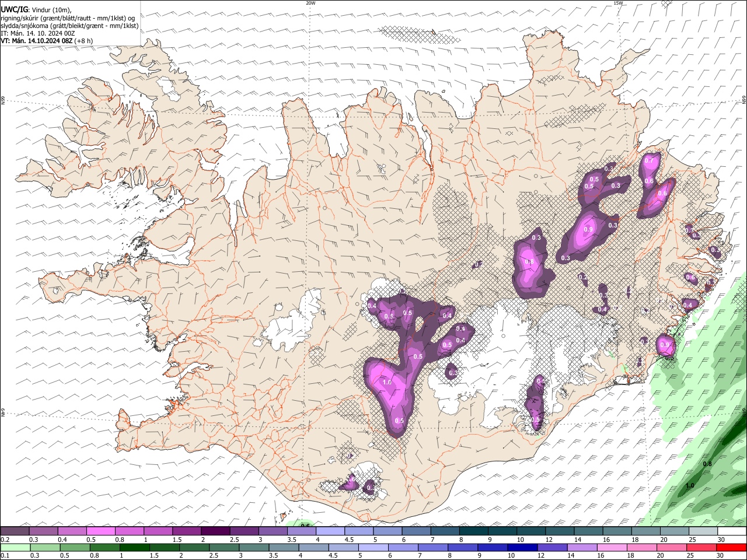Click the 15W longitude label at top edge
The height and width of the screenshot is (560, 747).
tap(618, 3)
